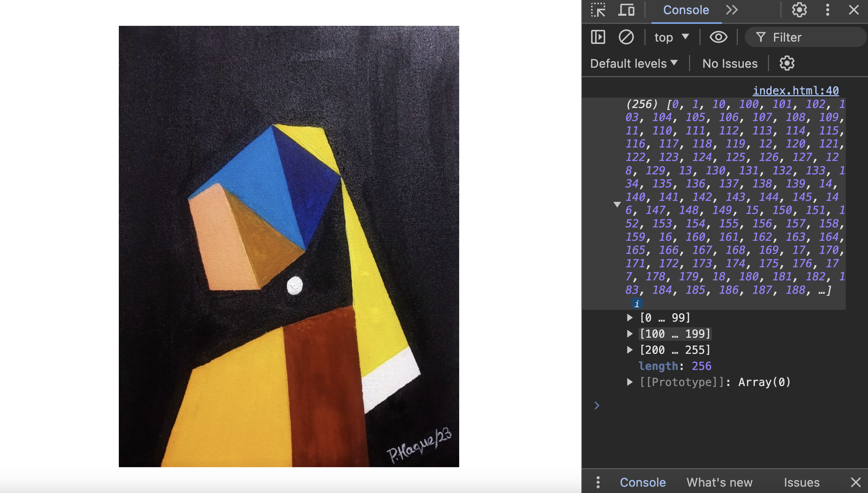Toggle the device toolbar icon
Viewport: 868px width, 493px height.
(626, 10)
